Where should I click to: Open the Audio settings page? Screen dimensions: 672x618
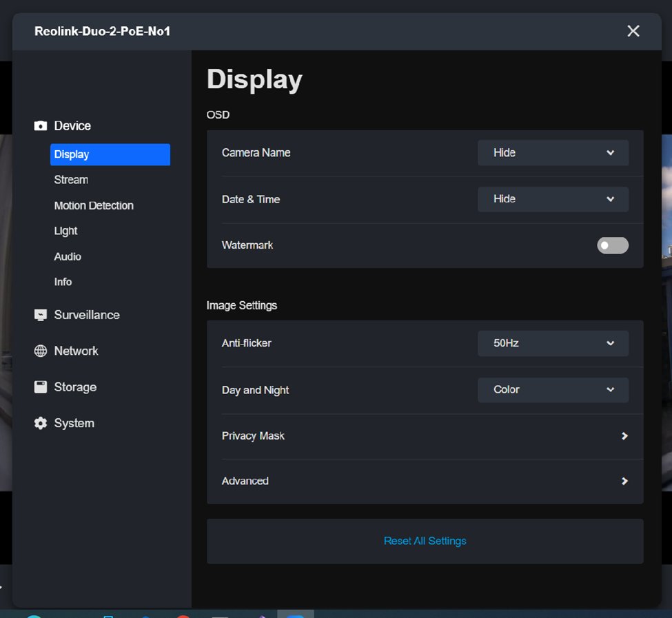point(68,256)
